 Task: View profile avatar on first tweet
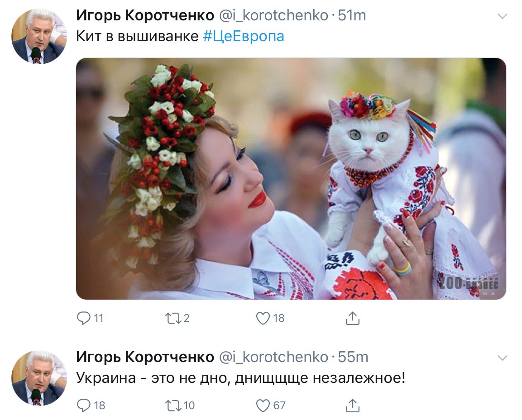pos(38,36)
